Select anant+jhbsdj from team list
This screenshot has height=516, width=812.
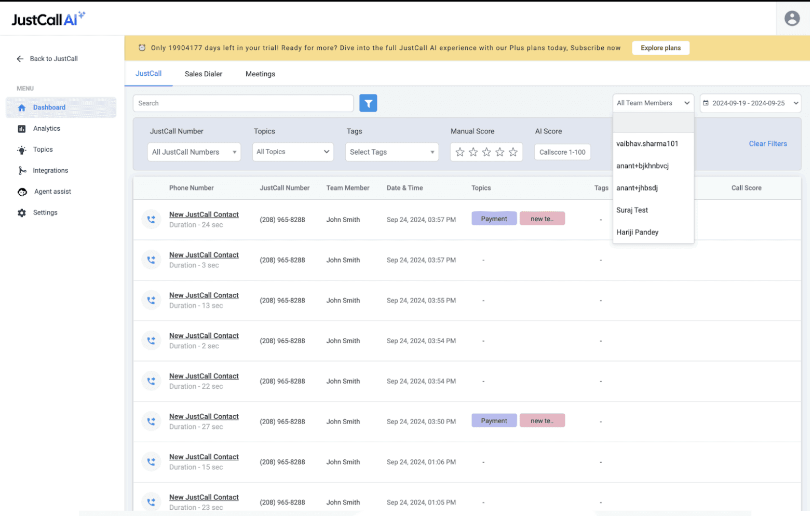click(654, 188)
